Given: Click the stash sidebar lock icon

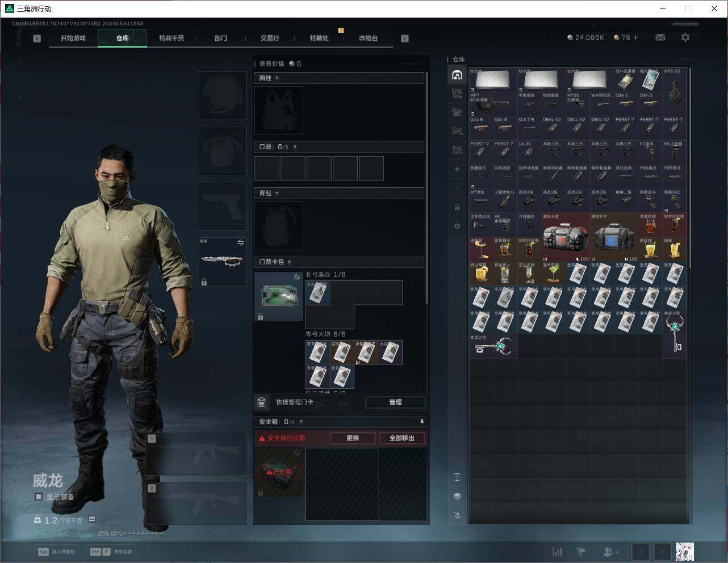Looking at the screenshot, I should pos(457,207).
